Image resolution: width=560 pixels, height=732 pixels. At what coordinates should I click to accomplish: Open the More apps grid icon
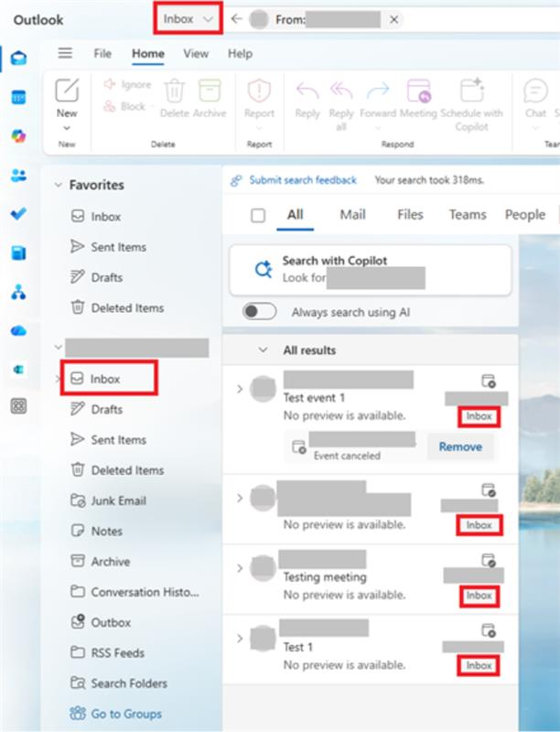(x=18, y=406)
